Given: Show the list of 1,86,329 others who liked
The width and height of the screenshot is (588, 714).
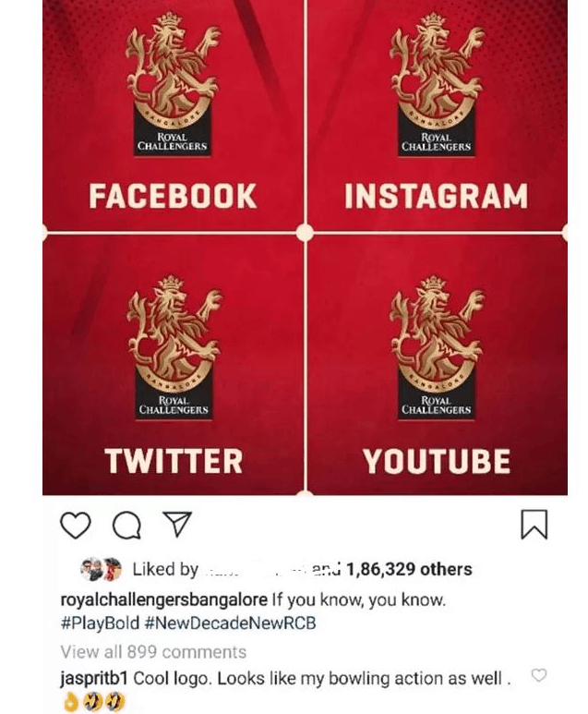Looking at the screenshot, I should 410,569.
